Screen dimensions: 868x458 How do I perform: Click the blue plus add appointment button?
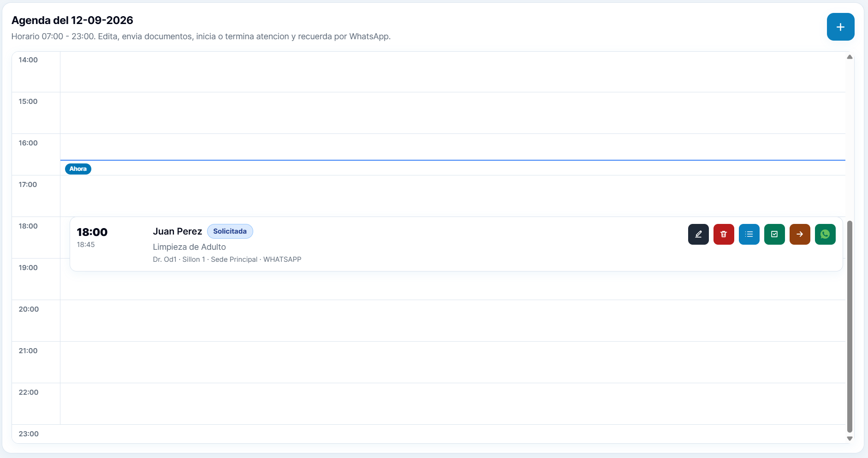(840, 27)
